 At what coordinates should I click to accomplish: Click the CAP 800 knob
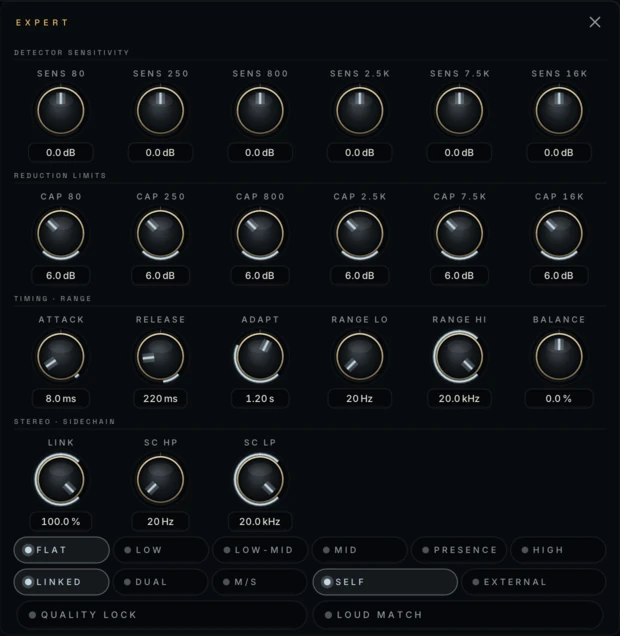pyautogui.click(x=260, y=234)
